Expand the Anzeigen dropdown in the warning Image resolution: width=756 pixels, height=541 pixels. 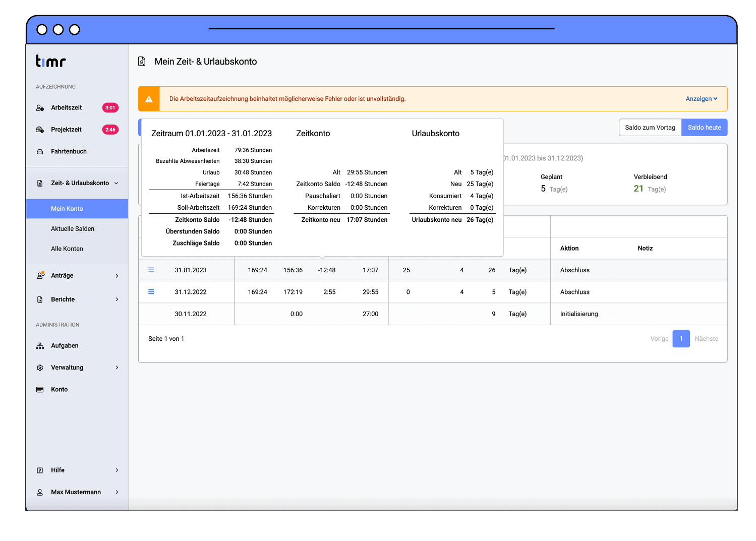click(701, 99)
